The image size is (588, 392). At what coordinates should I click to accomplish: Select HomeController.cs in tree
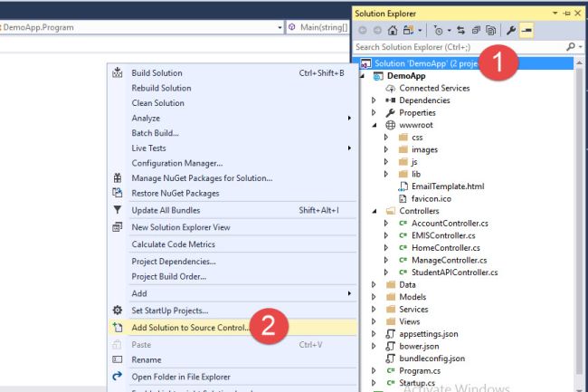pyautogui.click(x=445, y=248)
